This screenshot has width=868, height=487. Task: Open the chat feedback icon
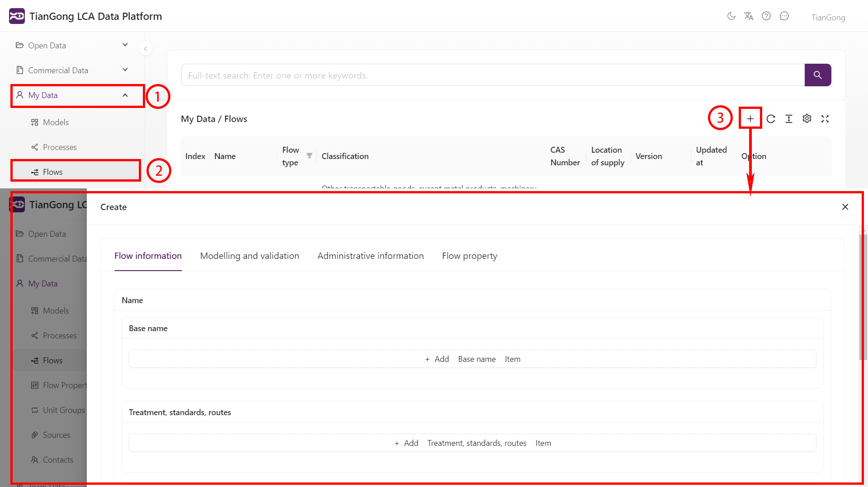[784, 16]
